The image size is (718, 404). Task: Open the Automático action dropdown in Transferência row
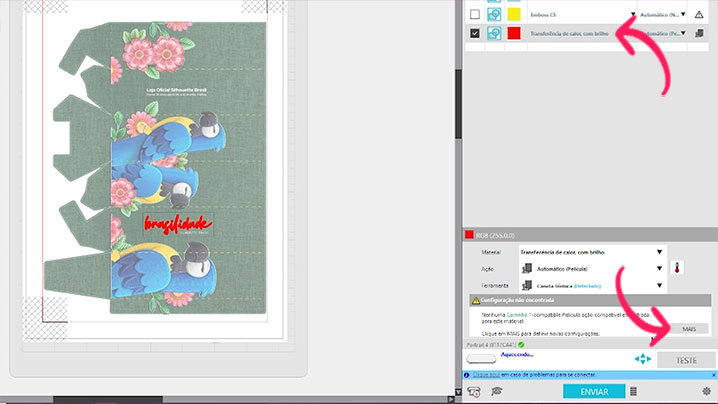(x=683, y=33)
